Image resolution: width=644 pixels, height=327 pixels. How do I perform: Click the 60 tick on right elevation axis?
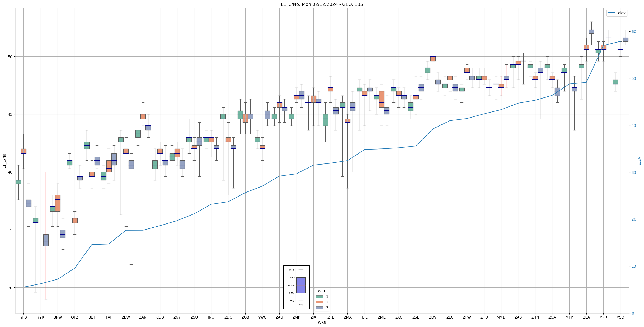633,32
